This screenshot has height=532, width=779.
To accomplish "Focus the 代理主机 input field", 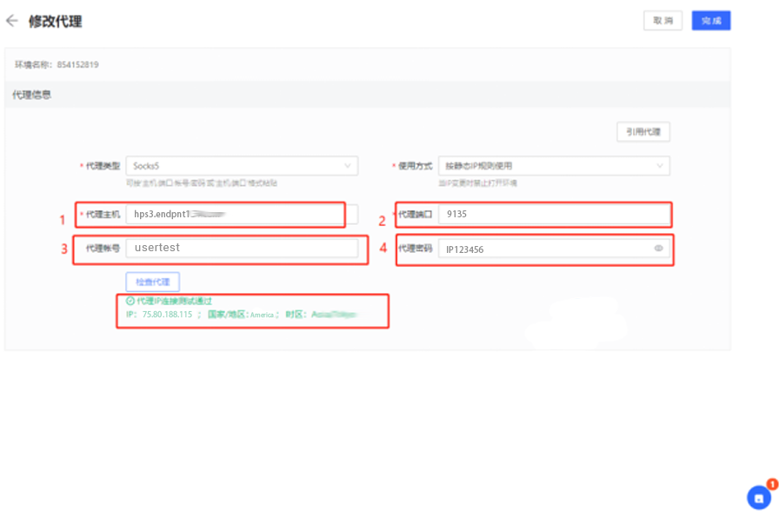I will (x=235, y=214).
